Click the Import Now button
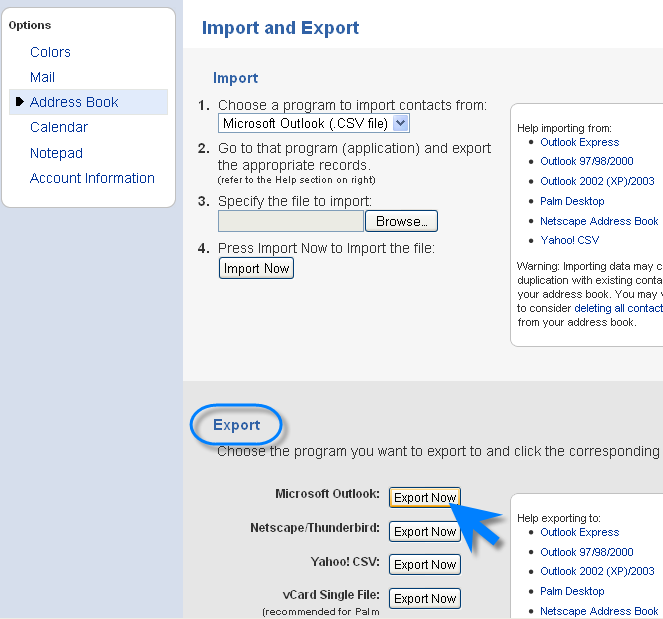 256,268
